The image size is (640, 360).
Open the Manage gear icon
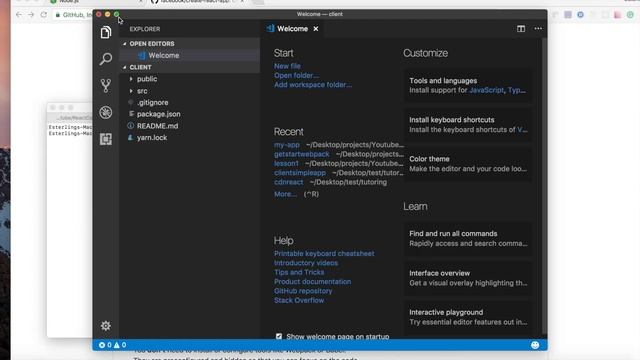[106, 326]
